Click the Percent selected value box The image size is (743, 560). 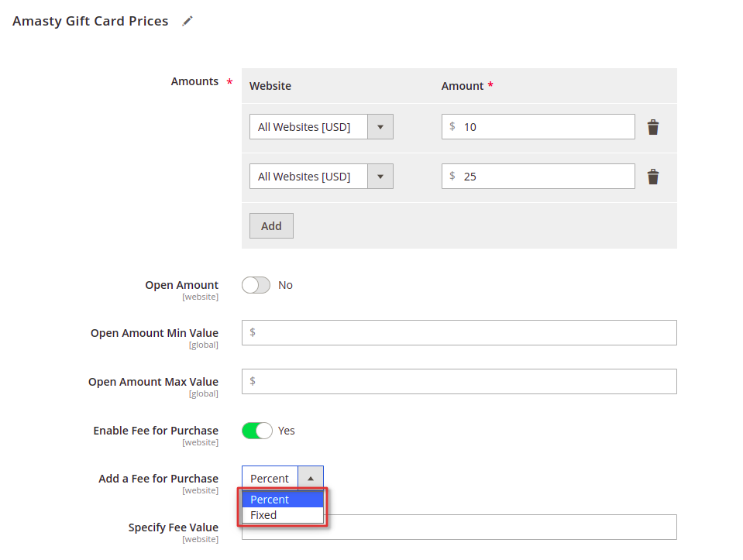coord(270,479)
